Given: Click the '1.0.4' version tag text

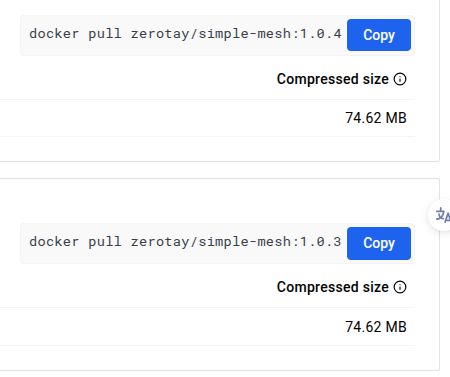Looking at the screenshot, I should [x=320, y=34].
